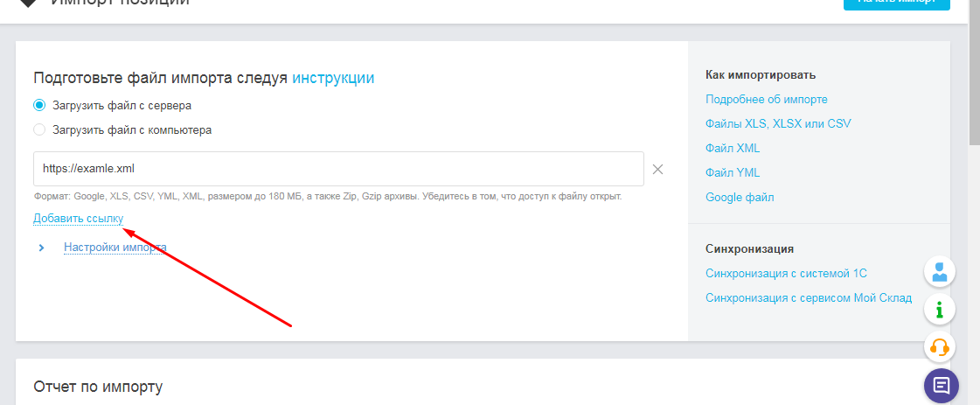
Task: Go to 'Файл YML' help link
Action: (733, 173)
